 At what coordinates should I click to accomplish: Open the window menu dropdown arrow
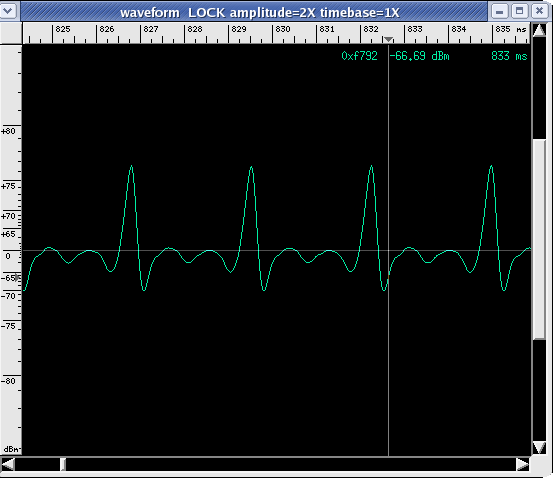8,11
